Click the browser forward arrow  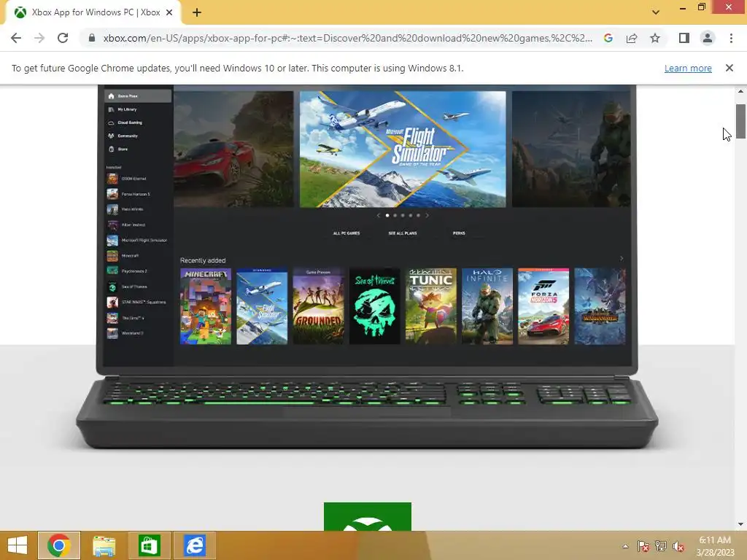(x=39, y=38)
